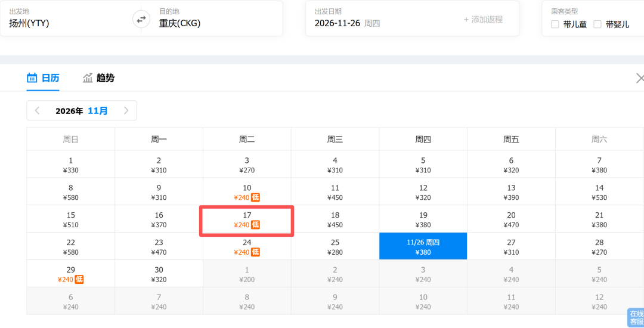Open 2026年 year selector
644x328 pixels.
pos(69,111)
